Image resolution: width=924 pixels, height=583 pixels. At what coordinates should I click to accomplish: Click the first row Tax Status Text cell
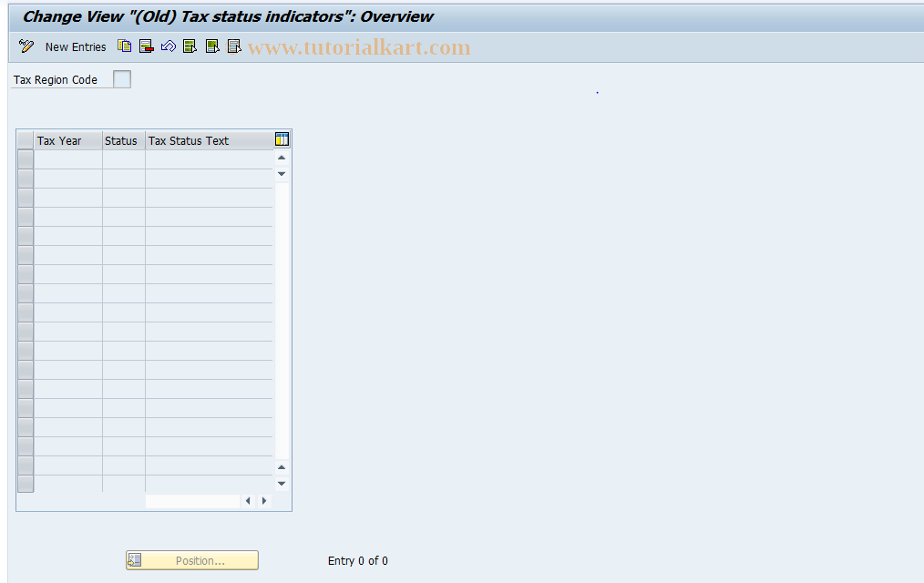(x=210, y=159)
